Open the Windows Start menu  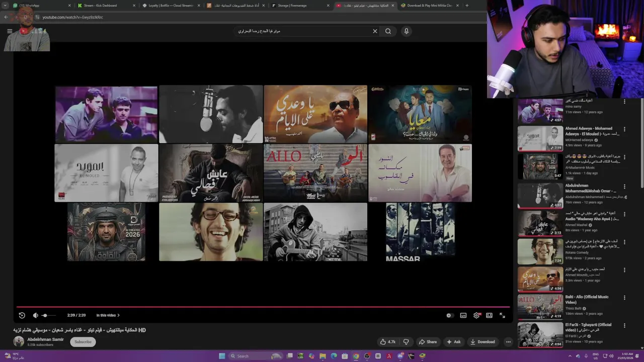click(x=222, y=356)
